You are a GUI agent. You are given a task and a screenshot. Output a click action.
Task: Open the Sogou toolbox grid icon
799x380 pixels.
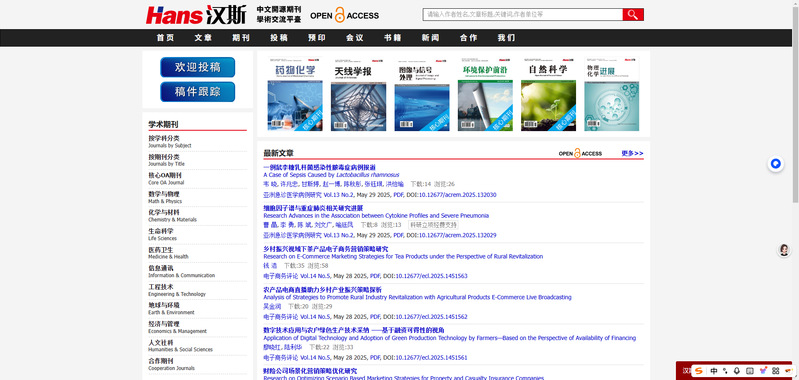click(x=776, y=370)
